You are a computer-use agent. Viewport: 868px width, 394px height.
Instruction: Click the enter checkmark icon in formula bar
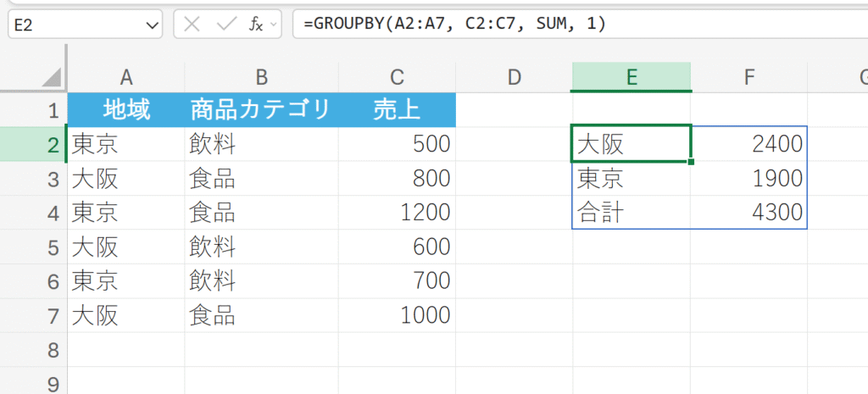pos(225,25)
